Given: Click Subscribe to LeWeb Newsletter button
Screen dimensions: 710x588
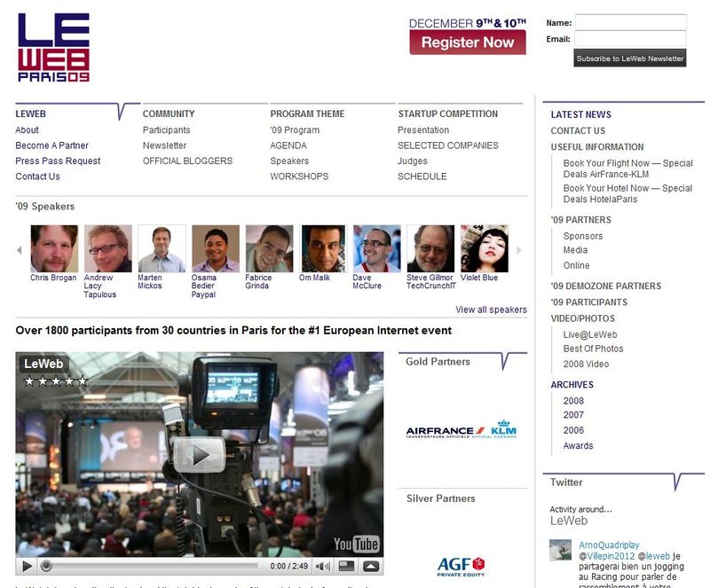Looking at the screenshot, I should (x=630, y=58).
